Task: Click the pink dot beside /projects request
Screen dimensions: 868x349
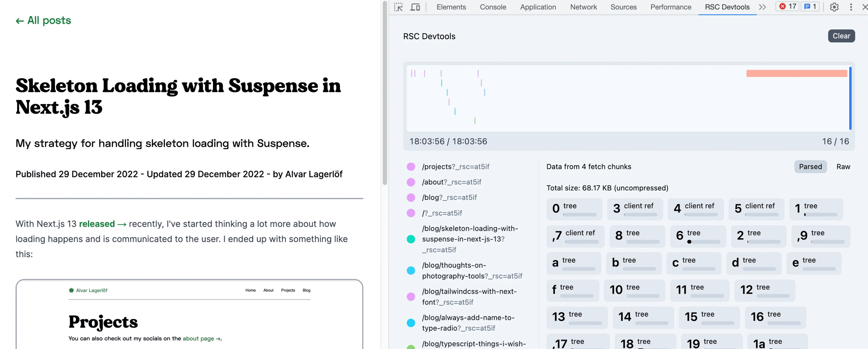Action: click(411, 167)
